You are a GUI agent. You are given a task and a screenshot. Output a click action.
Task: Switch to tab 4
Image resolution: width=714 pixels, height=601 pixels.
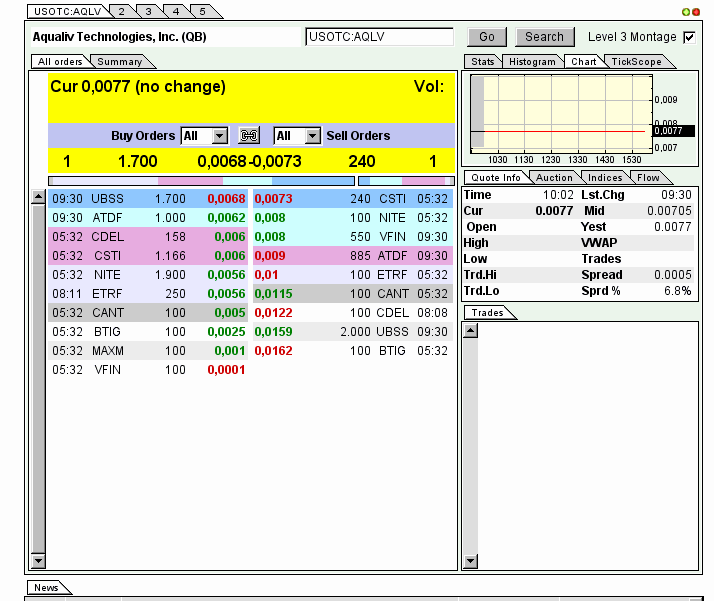176,11
